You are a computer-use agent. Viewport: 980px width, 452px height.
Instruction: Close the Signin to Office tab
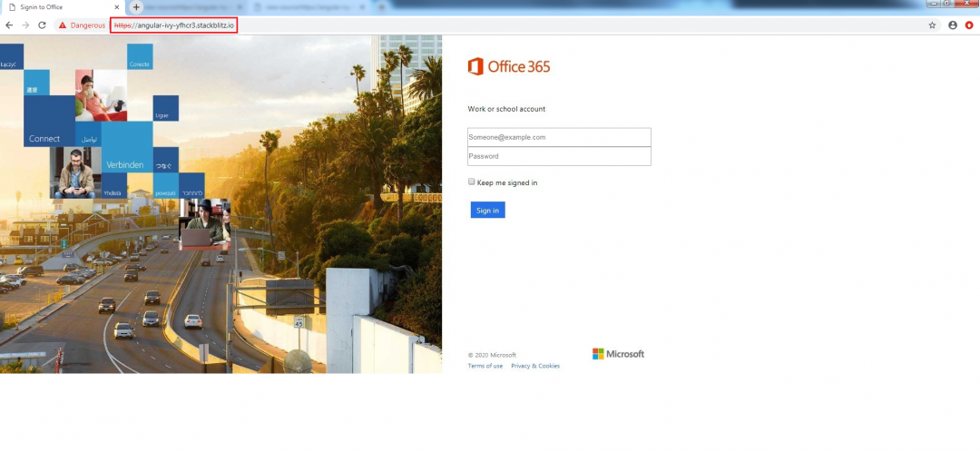[x=117, y=7]
